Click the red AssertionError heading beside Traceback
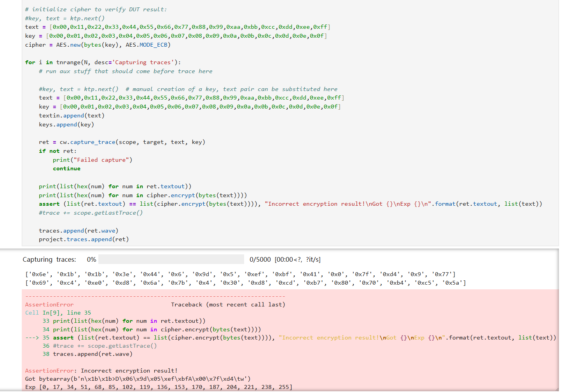 pos(49,304)
